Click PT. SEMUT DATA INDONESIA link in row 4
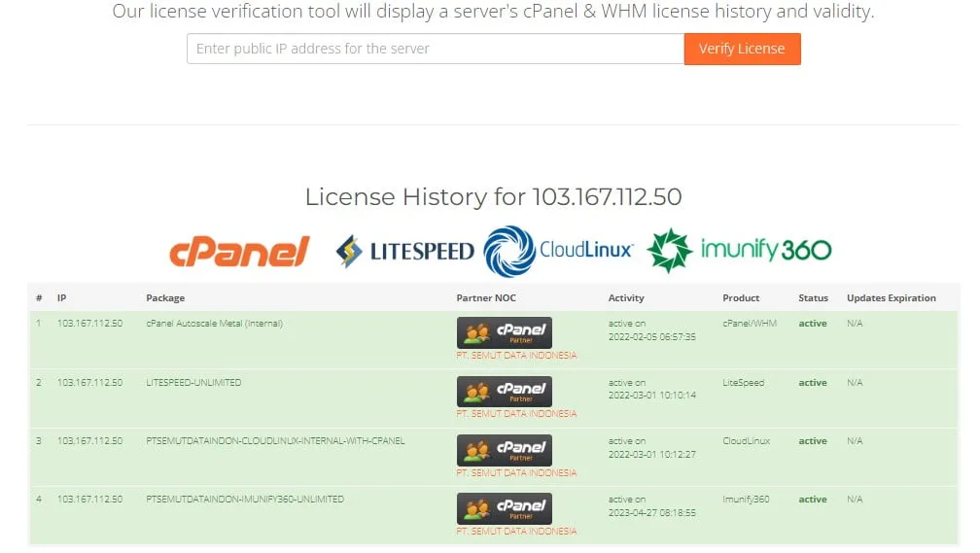Image resolution: width=980 pixels, height=553 pixels. pyautogui.click(x=516, y=532)
